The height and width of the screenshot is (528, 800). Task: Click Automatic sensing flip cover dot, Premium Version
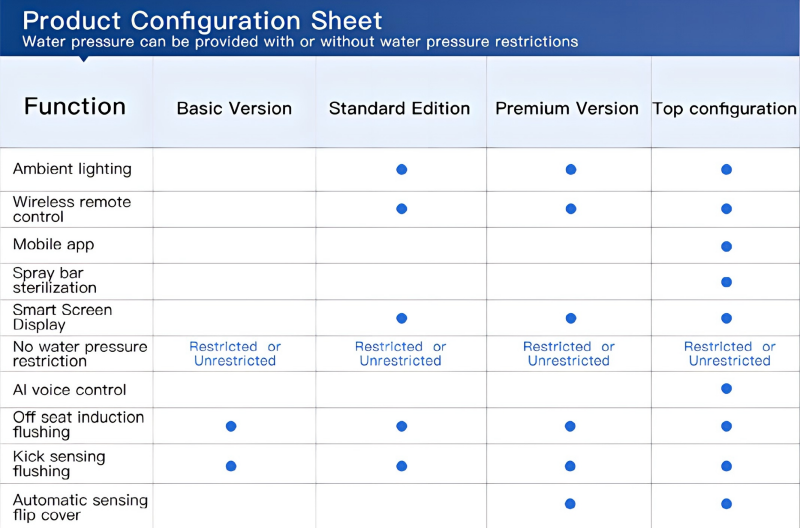pos(571,504)
